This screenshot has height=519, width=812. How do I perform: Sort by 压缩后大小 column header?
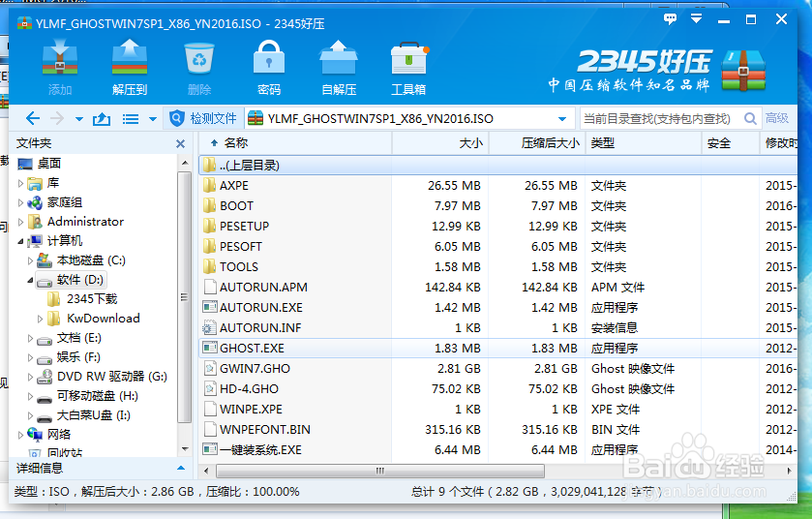click(x=537, y=143)
